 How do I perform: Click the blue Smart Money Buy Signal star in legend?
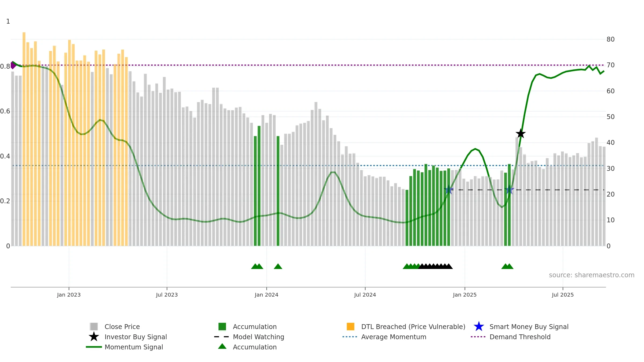click(x=479, y=327)
